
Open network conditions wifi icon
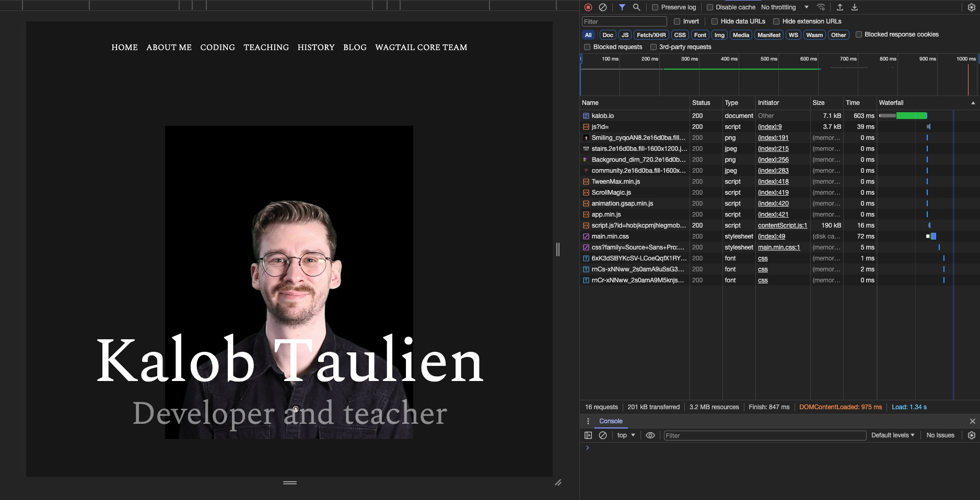click(x=821, y=7)
